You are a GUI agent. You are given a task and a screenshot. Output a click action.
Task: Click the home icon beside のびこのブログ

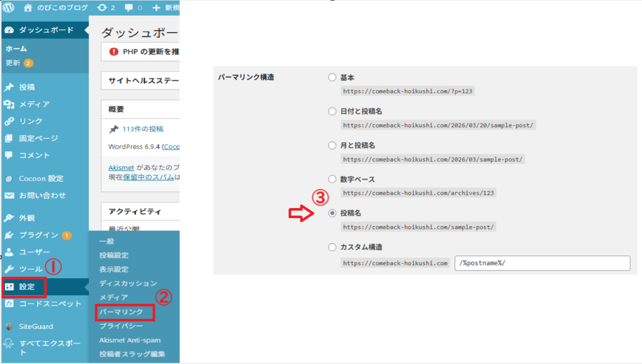28,8
